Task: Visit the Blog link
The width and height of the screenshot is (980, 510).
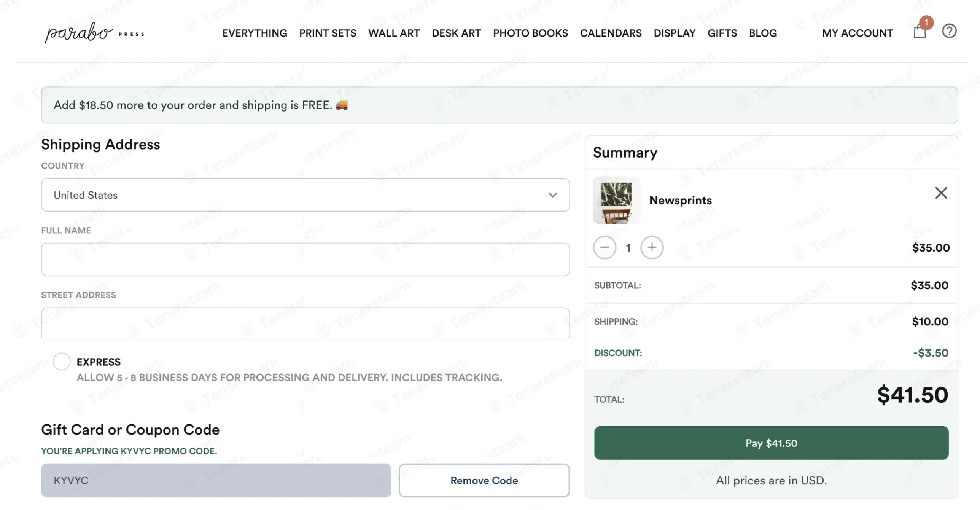Action: tap(763, 33)
